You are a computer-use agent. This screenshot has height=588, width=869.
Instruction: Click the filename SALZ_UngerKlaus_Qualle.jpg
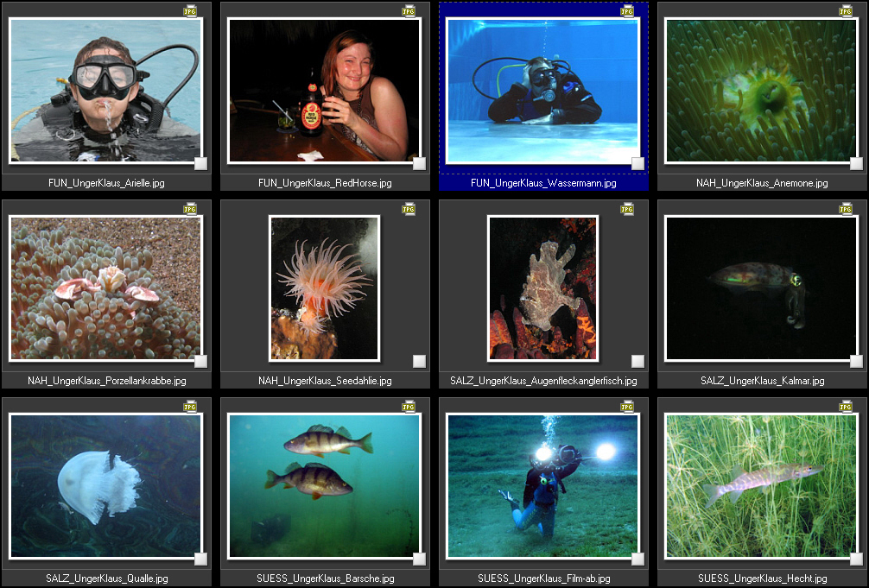pyautogui.click(x=107, y=579)
